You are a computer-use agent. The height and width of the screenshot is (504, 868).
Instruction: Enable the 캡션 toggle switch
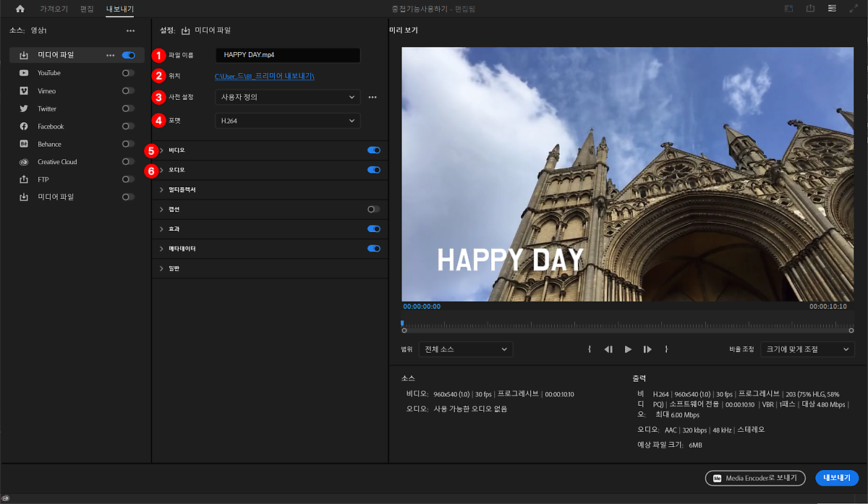[373, 209]
